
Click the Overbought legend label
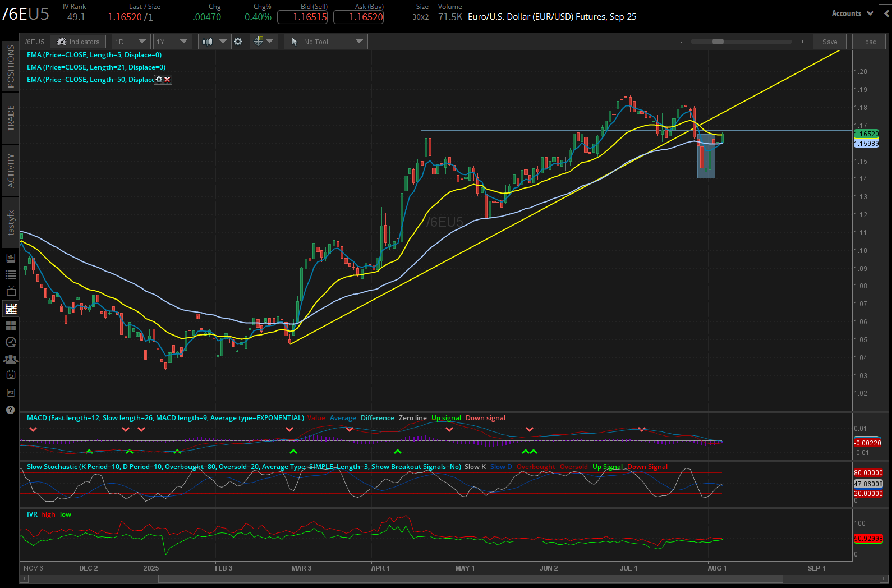[536, 467]
